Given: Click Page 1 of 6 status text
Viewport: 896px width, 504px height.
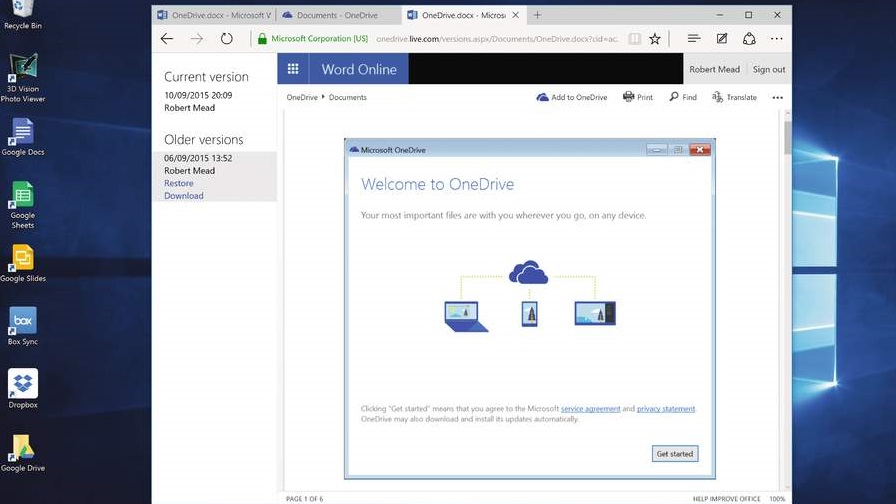Looking at the screenshot, I should [x=305, y=499].
